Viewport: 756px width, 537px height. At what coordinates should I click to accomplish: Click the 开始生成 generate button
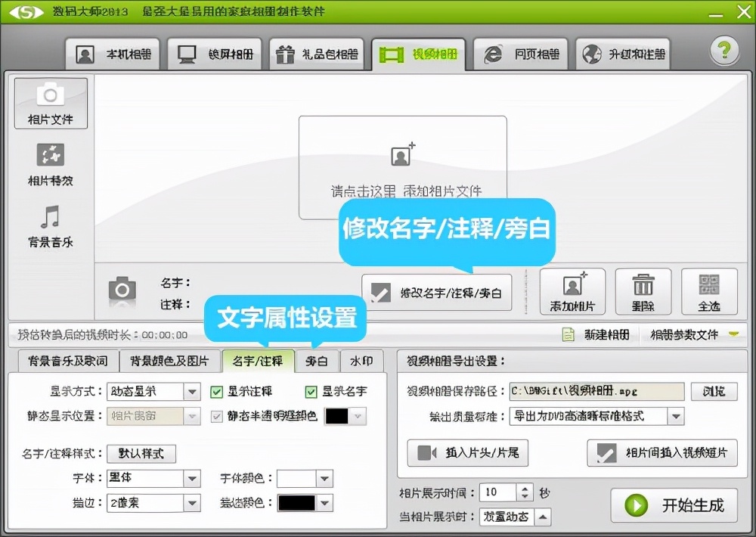[x=674, y=506]
